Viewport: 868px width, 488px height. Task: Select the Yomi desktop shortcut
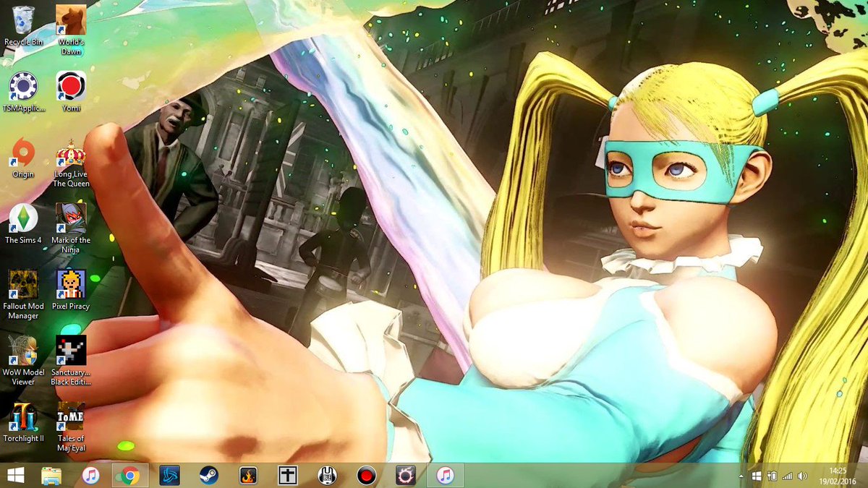pos(71,92)
